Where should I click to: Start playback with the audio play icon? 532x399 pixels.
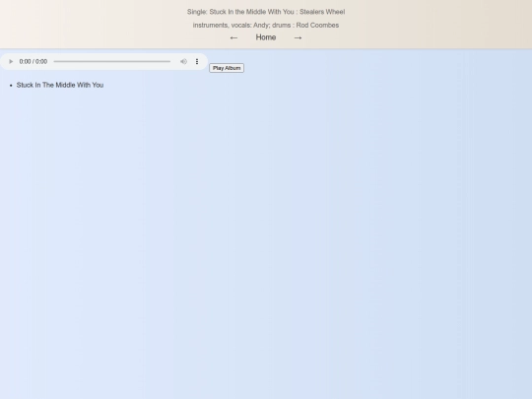click(x=11, y=61)
